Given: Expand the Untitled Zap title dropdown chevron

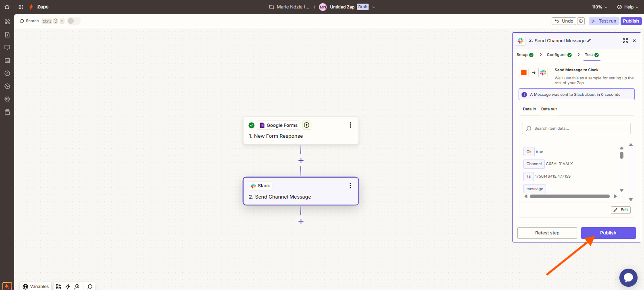Looking at the screenshot, I should [x=373, y=7].
